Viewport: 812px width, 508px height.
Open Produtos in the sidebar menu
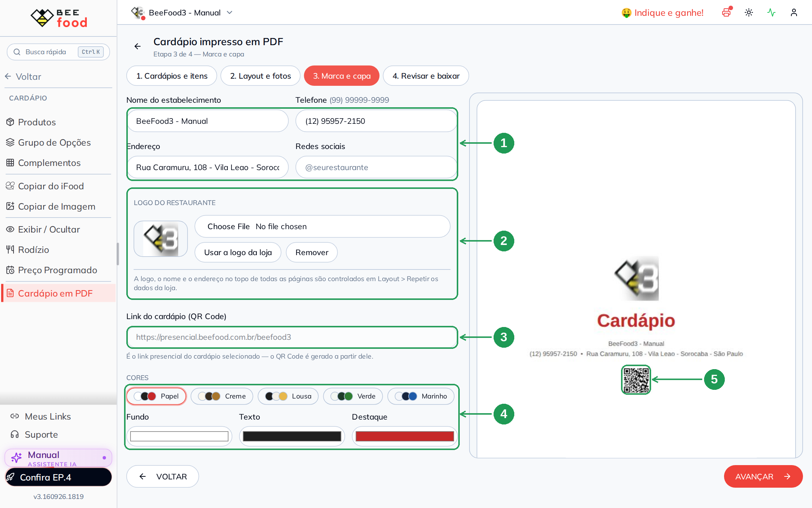58,122
